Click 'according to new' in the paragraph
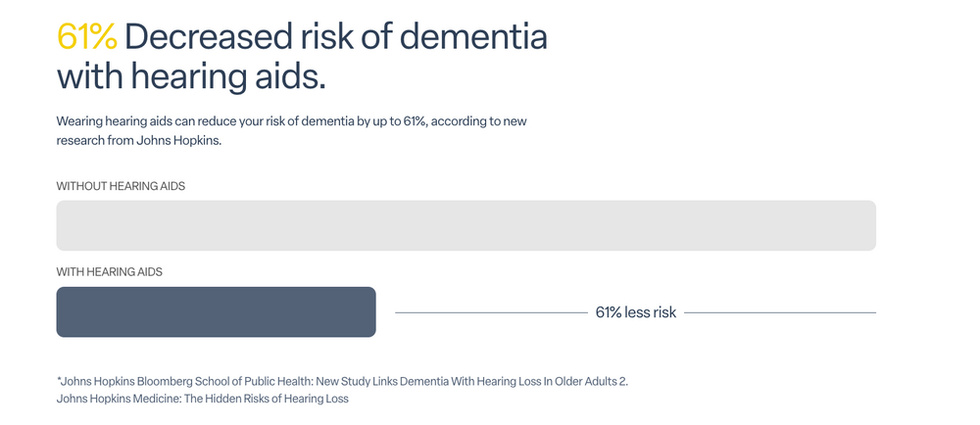 tap(480, 121)
